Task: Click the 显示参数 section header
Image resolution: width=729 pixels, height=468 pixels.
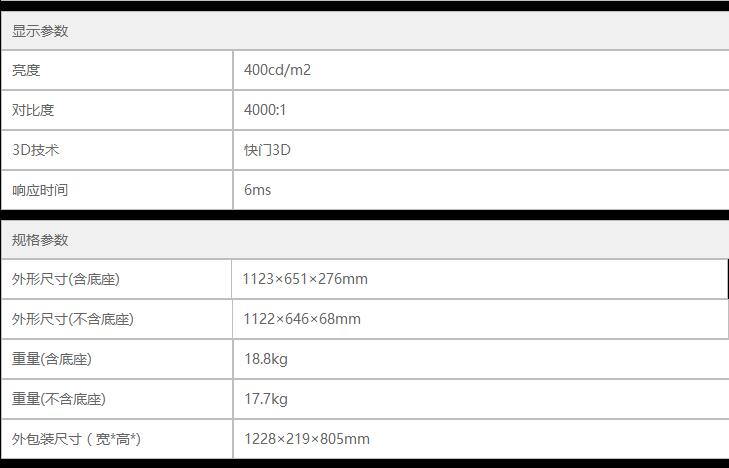Action: point(40,31)
